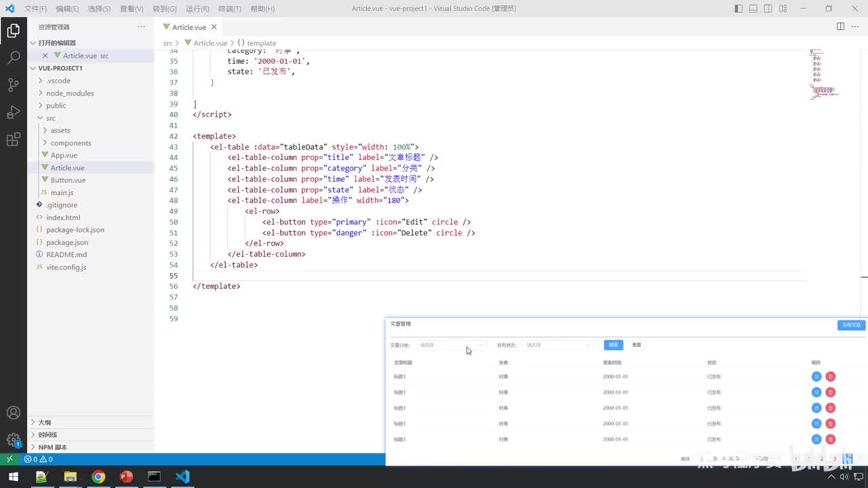Open the Search view icon
Screen dimensions: 868x488
click(13, 58)
